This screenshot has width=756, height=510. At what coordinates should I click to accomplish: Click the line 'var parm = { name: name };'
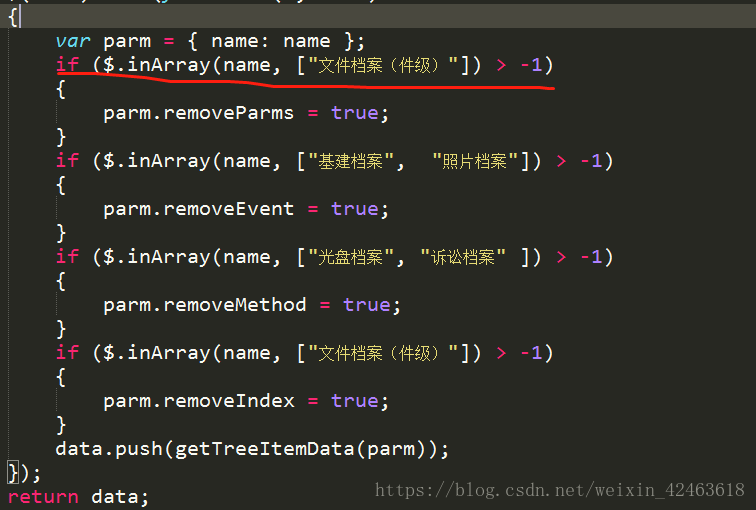pyautogui.click(x=210, y=41)
